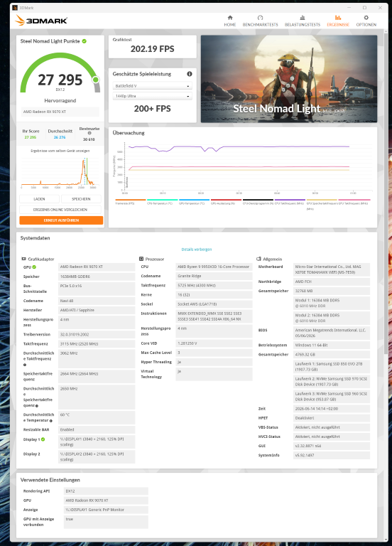Click the Rendering API value DX12
The height and width of the screenshot is (546, 392).
[x=106, y=491]
